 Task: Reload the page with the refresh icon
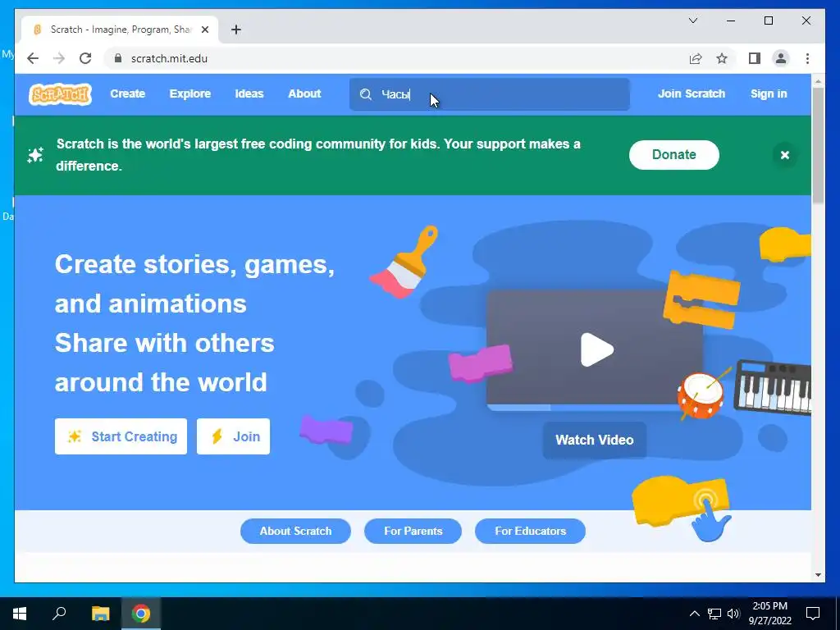coord(85,58)
